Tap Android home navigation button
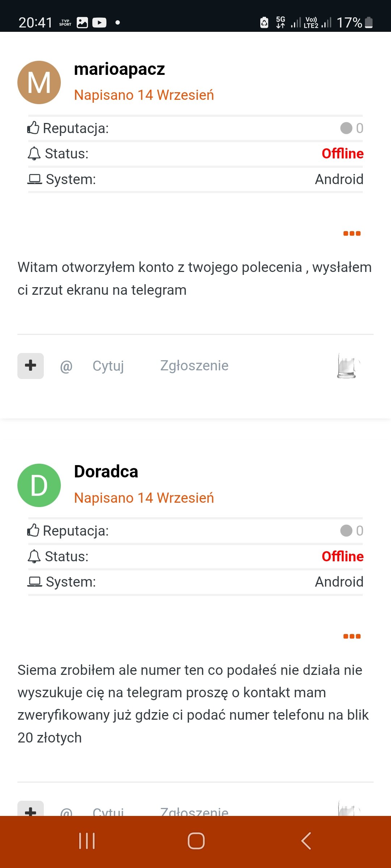Viewport: 391px width, 868px height. pyautogui.click(x=196, y=841)
